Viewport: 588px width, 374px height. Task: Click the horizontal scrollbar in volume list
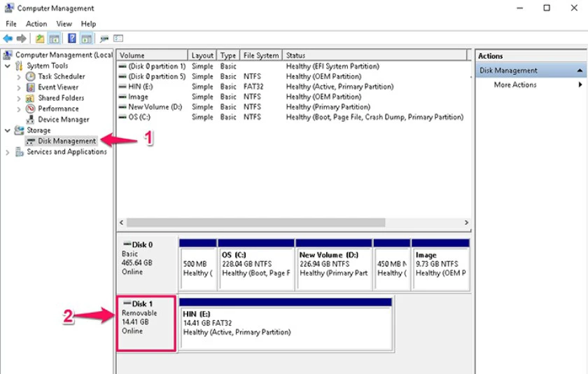click(256, 223)
